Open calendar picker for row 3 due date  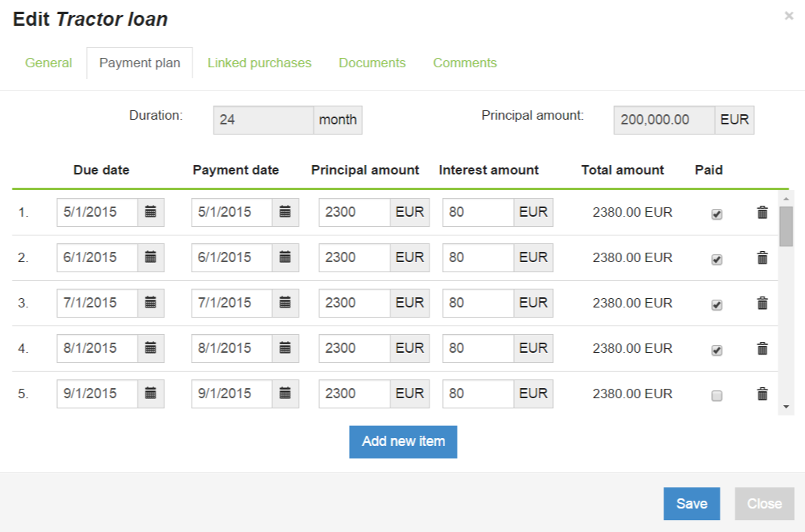click(151, 303)
